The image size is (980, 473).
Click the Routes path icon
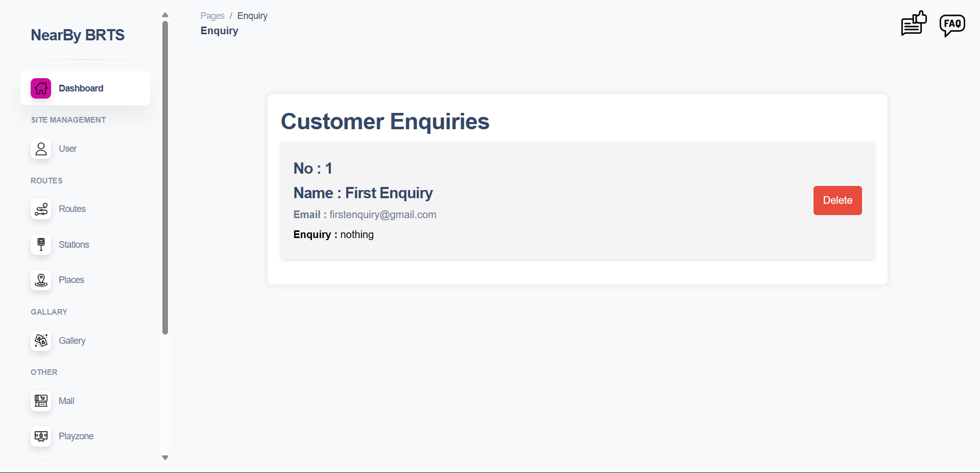click(x=41, y=209)
